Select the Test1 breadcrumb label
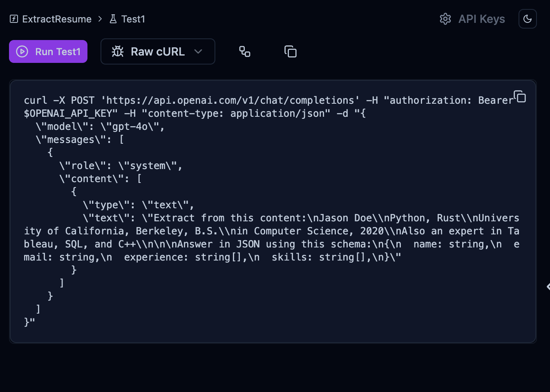Image resolution: width=550 pixels, height=392 pixels. tap(133, 19)
